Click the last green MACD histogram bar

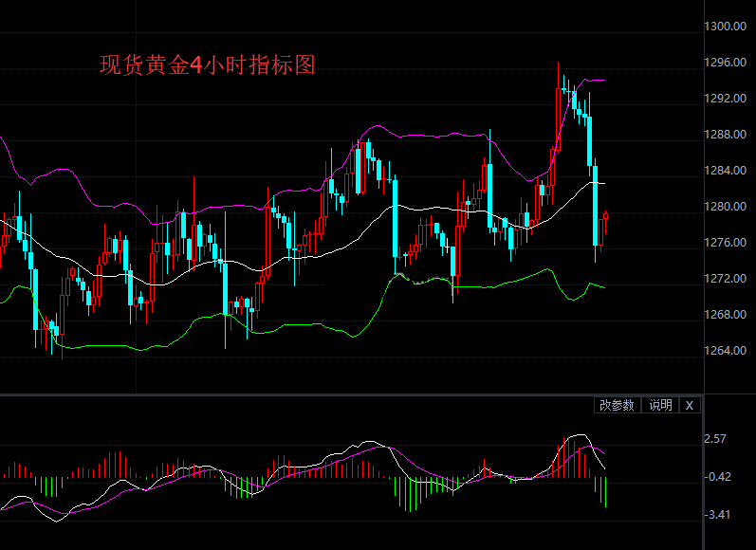pyautogui.click(x=605, y=491)
